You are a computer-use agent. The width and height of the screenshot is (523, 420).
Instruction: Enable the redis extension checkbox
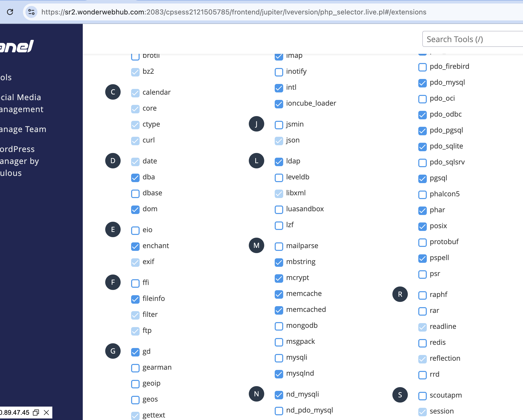pos(423,343)
